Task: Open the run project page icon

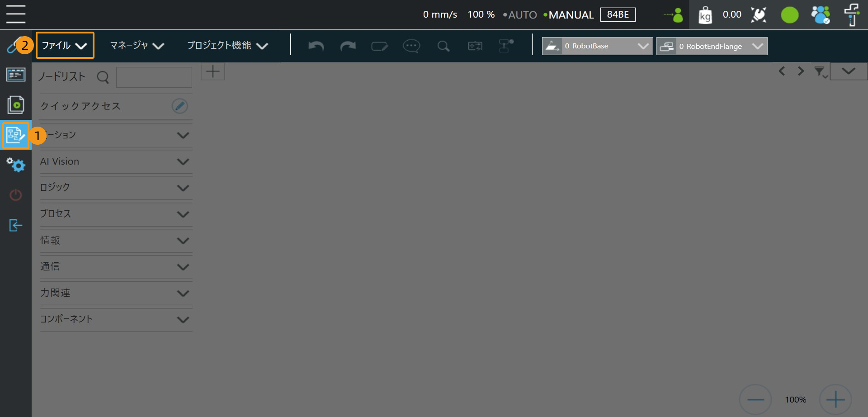Action: tap(16, 104)
